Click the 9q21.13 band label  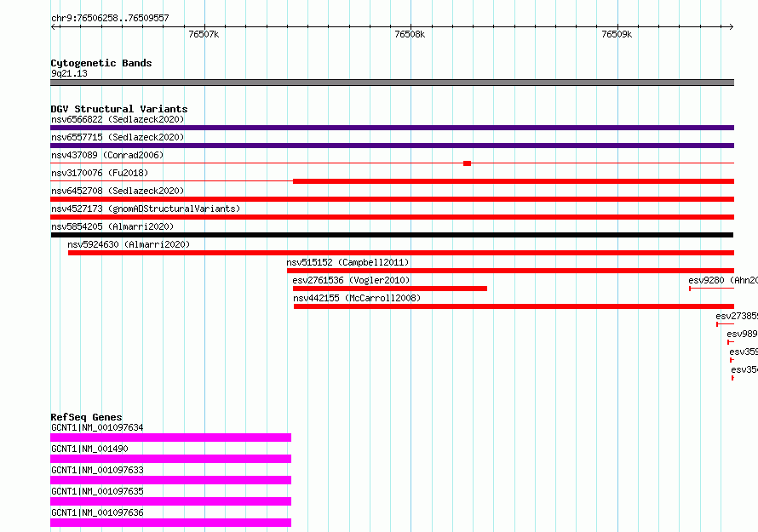(69, 73)
